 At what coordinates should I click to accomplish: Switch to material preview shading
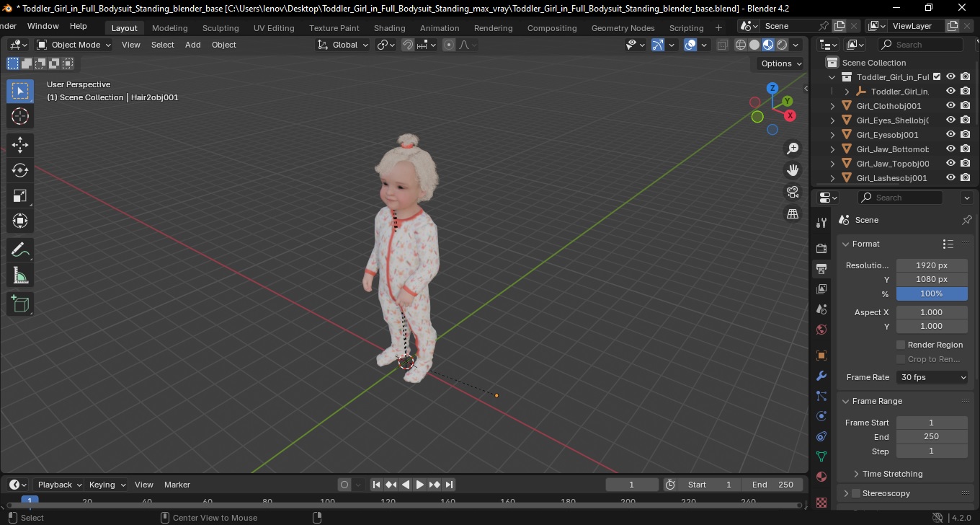pos(768,45)
